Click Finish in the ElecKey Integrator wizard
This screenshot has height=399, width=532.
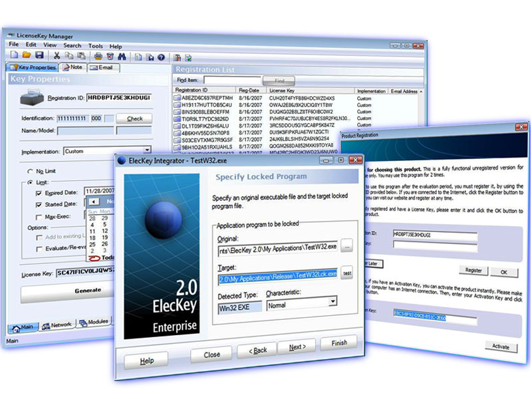(338, 342)
